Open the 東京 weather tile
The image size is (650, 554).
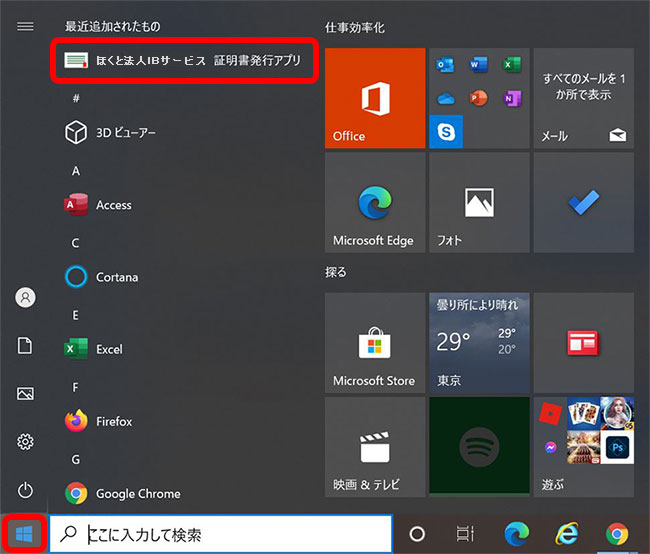click(x=477, y=343)
